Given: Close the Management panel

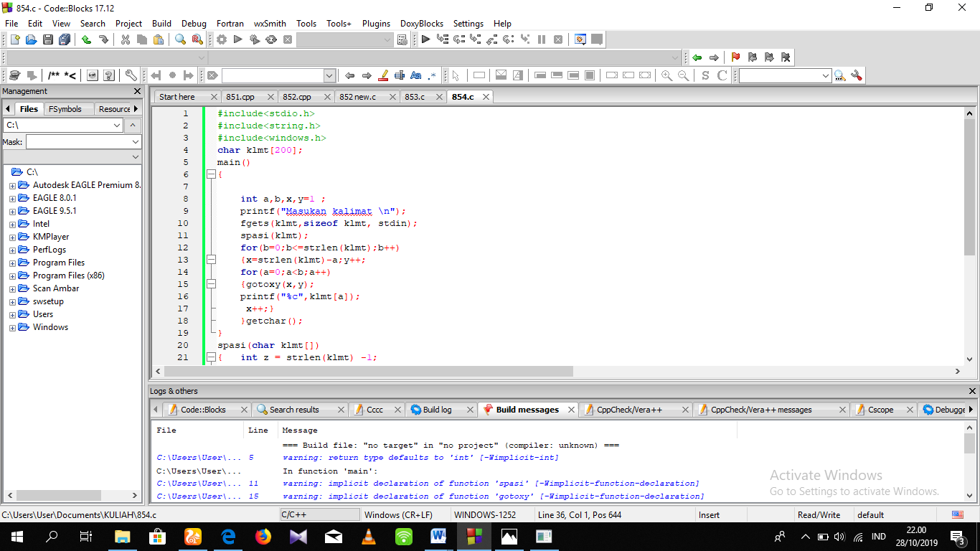Looking at the screenshot, I should 137,91.
